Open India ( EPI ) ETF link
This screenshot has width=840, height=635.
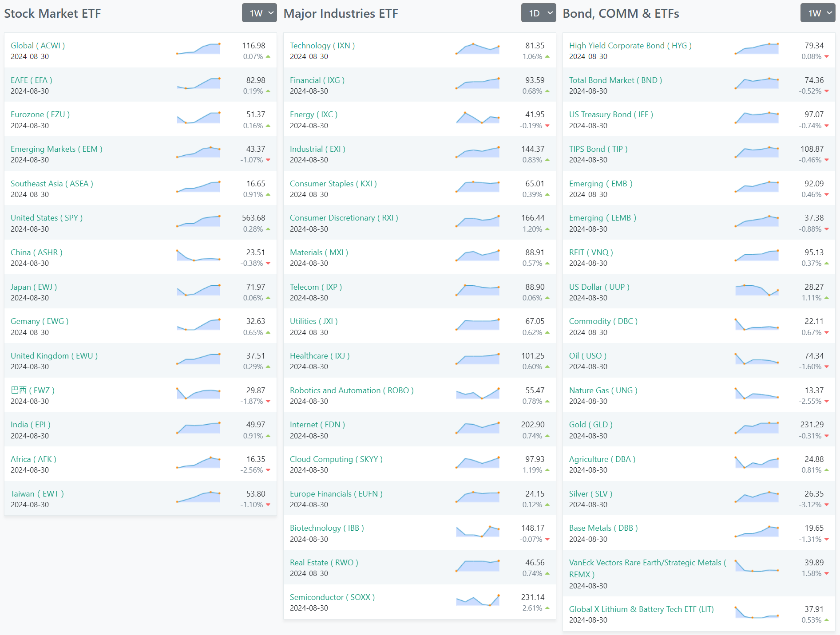tap(31, 425)
